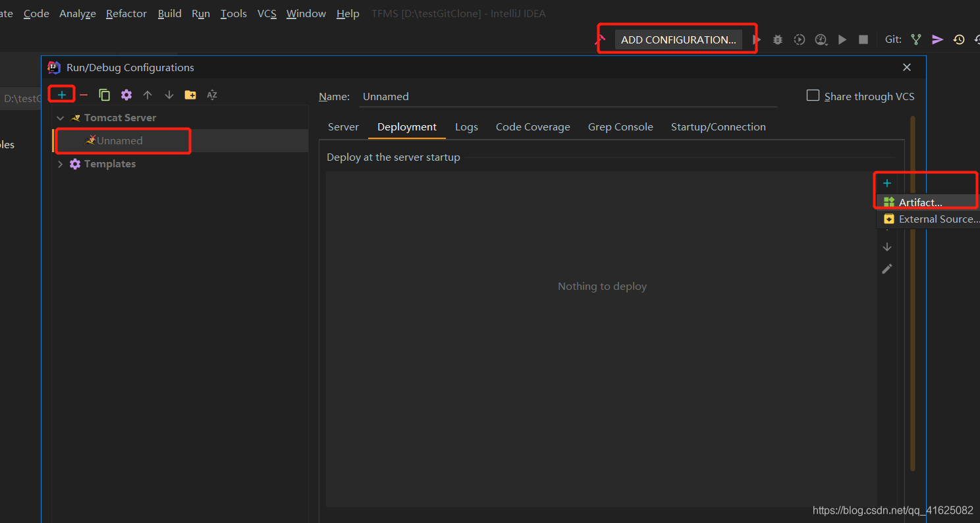This screenshot has height=523, width=980.
Task: Select the Unnamed Tomcat configuration
Action: [x=180, y=140]
